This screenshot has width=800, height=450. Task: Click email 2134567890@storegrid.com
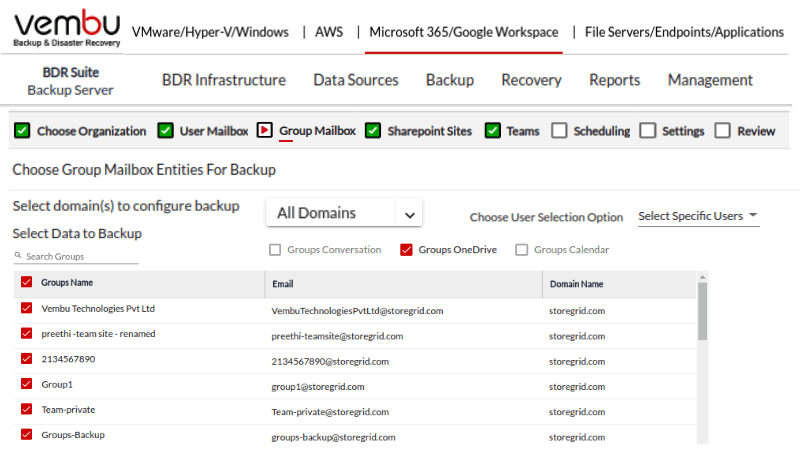(330, 361)
